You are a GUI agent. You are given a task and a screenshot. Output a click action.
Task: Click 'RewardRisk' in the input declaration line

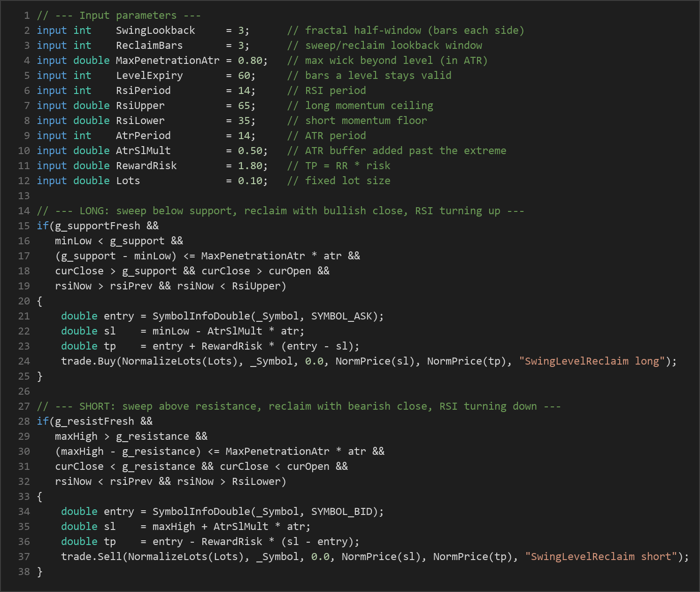[146, 166]
